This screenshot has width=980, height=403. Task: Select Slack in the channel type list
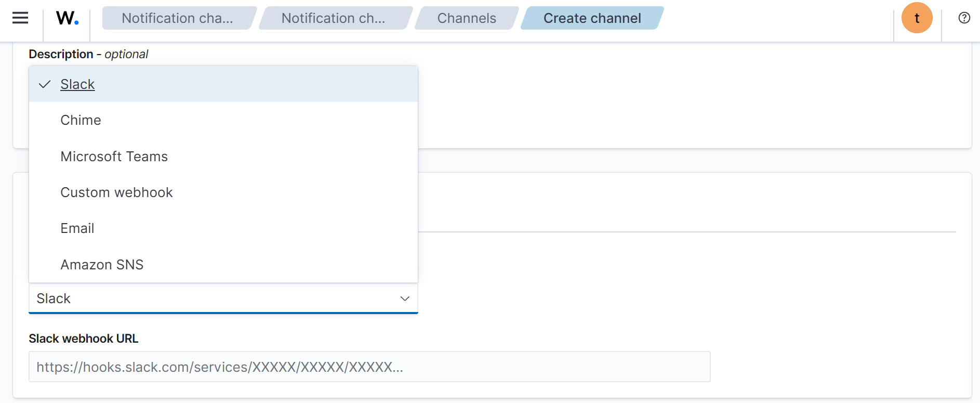[x=223, y=84]
